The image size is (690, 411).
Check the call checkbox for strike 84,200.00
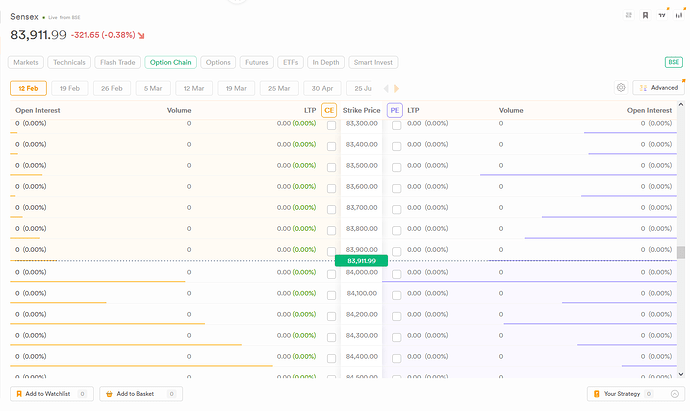coord(331,314)
